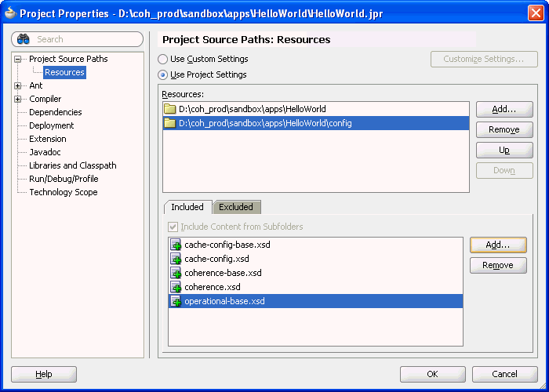
Task: Click file icon for coherence-base.xsd
Action: [x=176, y=273]
